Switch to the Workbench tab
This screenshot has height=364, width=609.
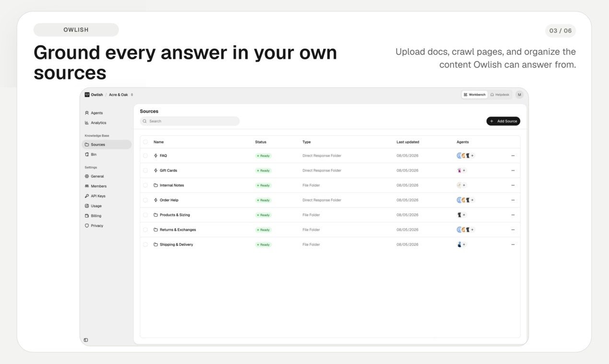tap(475, 95)
